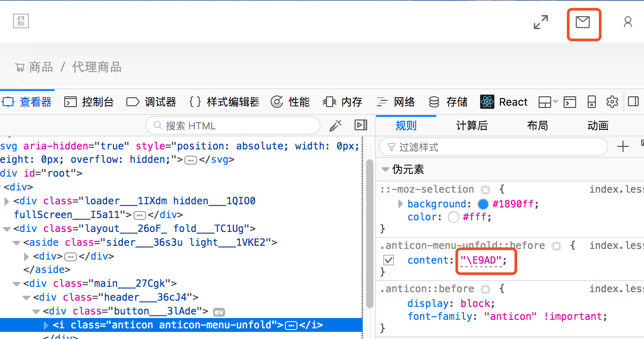
Task: Click index.less link for ::-moz-selection rule
Action: coord(617,190)
